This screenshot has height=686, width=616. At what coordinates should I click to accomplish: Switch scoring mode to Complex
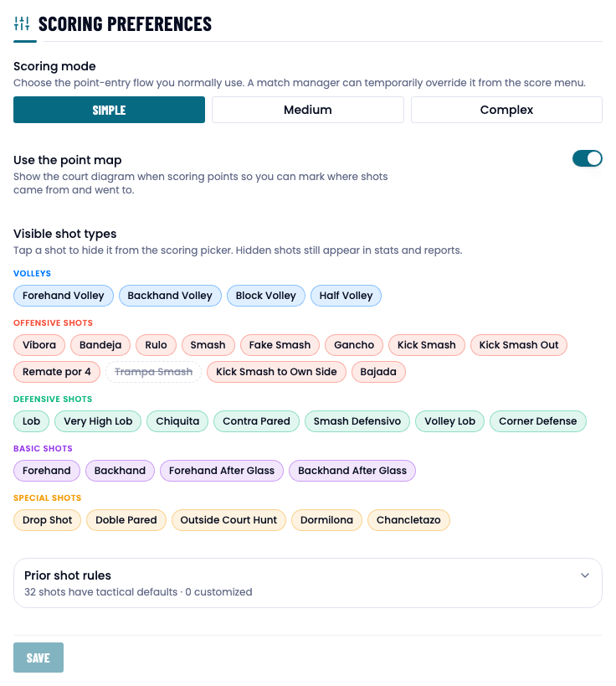(x=506, y=110)
